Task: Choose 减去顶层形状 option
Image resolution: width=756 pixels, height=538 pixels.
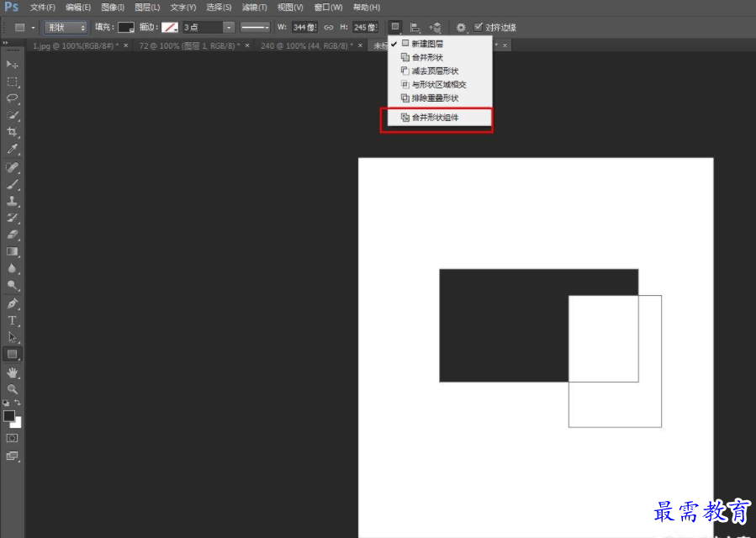Action: coord(440,71)
